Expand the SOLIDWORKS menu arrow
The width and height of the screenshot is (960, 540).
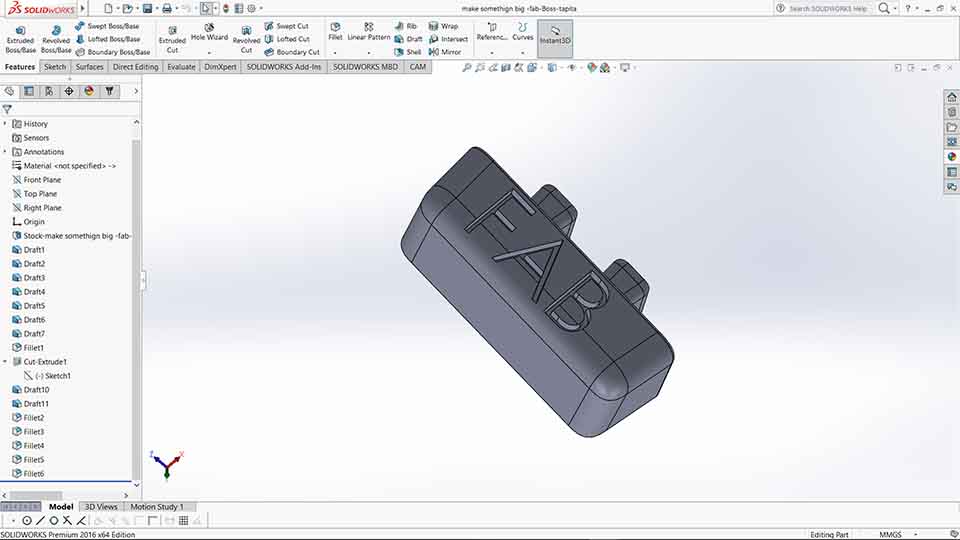(x=83, y=9)
